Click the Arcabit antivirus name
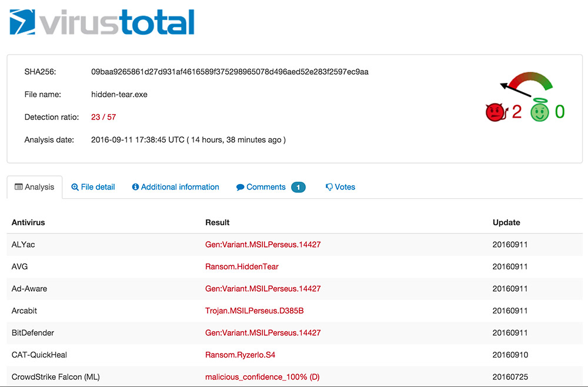Image resolution: width=588 pixels, height=387 pixels. click(24, 311)
